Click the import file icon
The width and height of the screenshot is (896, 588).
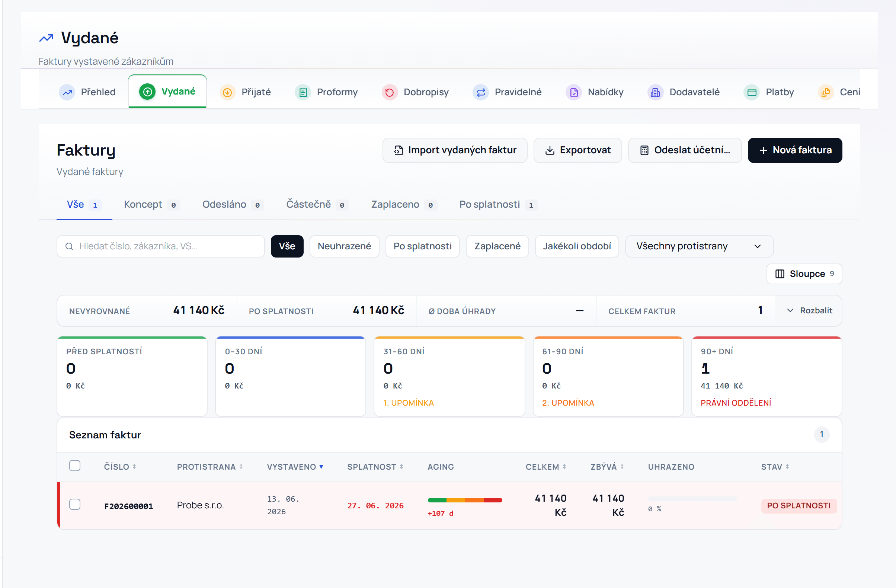(x=398, y=150)
